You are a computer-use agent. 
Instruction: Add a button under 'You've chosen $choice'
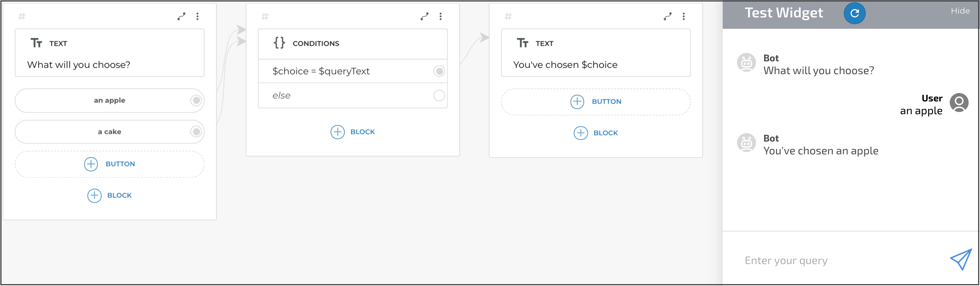pyautogui.click(x=596, y=101)
